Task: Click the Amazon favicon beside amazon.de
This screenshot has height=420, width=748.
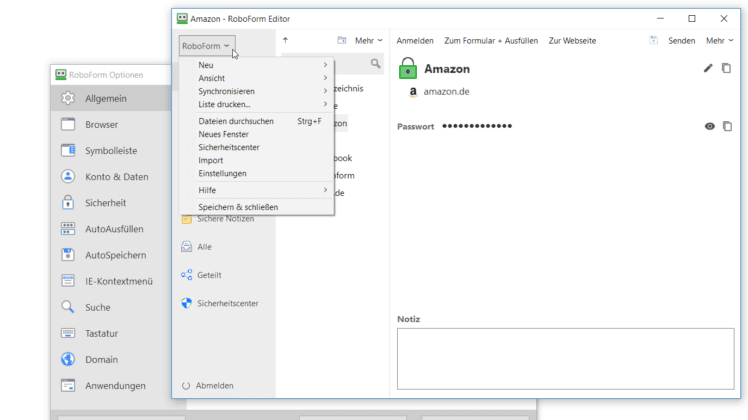Action: 413,92
